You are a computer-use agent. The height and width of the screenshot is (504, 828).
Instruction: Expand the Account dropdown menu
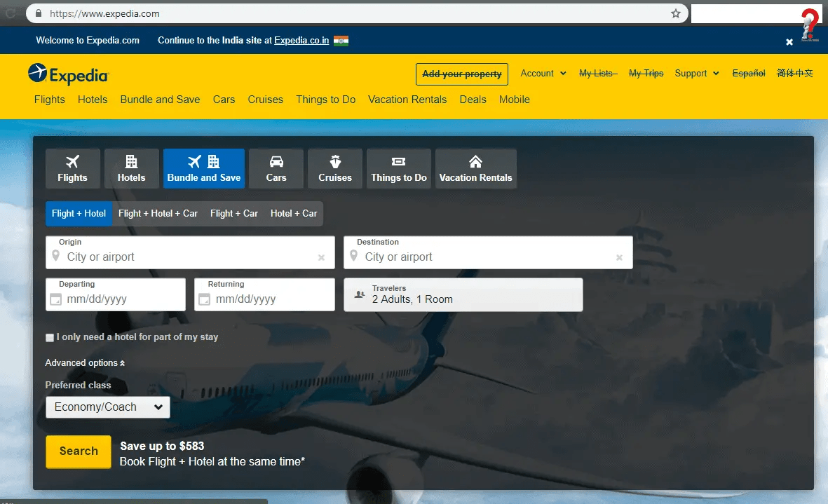(x=543, y=73)
